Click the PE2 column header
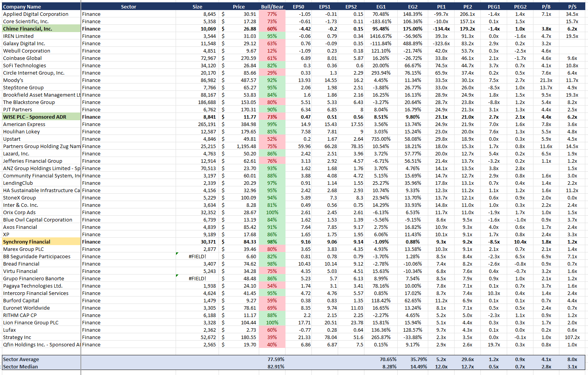The height and width of the screenshot is (375, 588). tap(468, 7)
